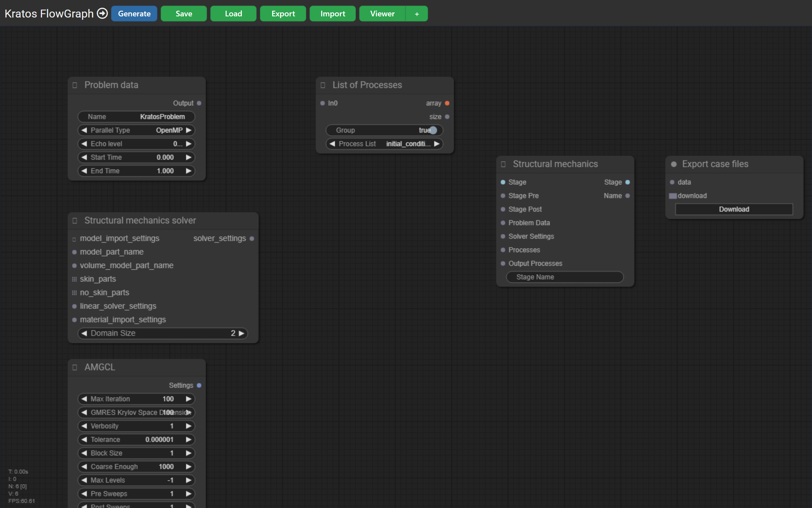Collapse the Structural mechanics node
Screen dimensions: 812x508
503,164
